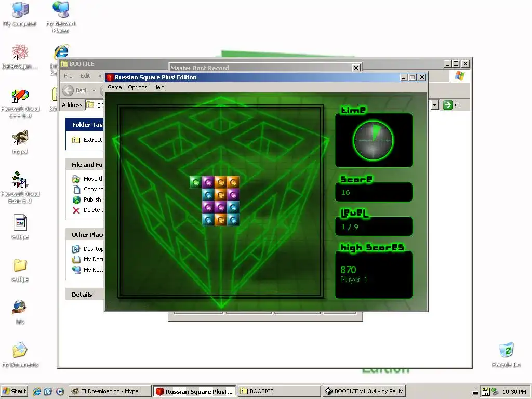Click the keyboard tray icon

point(475,392)
